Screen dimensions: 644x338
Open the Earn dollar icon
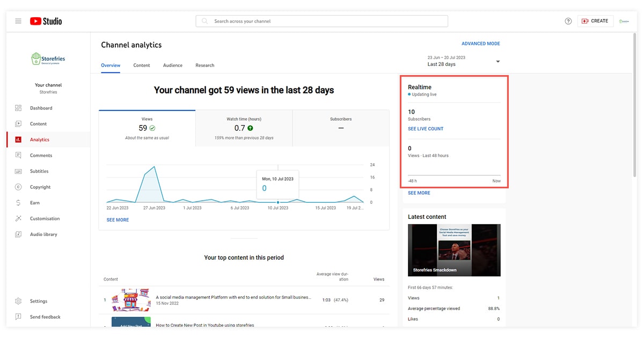click(x=18, y=203)
